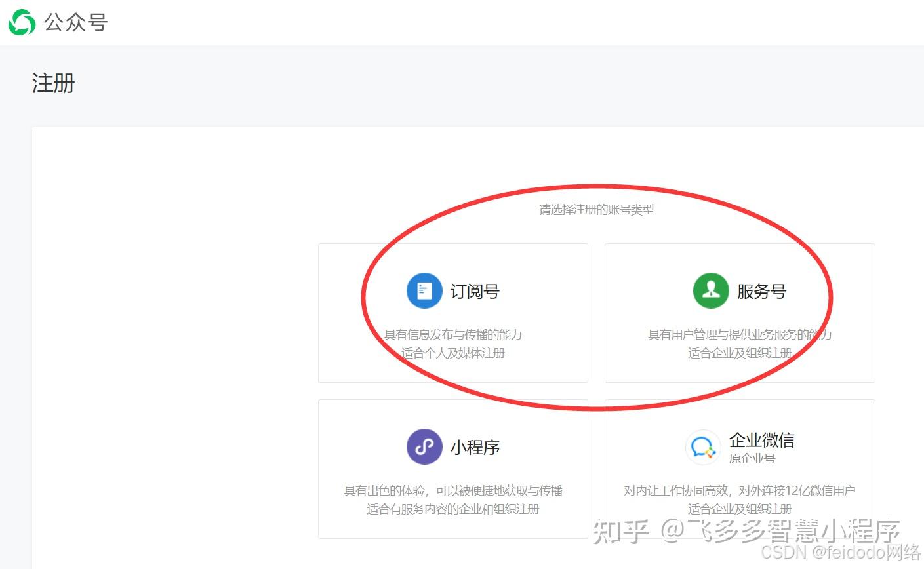Click the blue 订阅号 document icon
This screenshot has width=924, height=569.
(424, 290)
